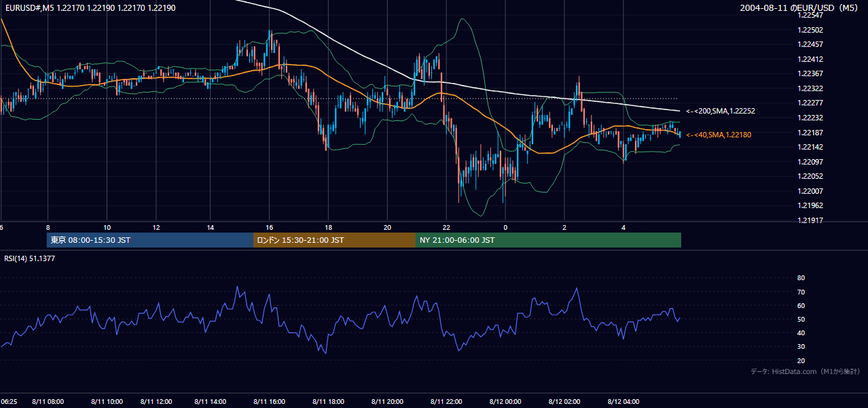Click price axis label 1.22277

coord(810,103)
